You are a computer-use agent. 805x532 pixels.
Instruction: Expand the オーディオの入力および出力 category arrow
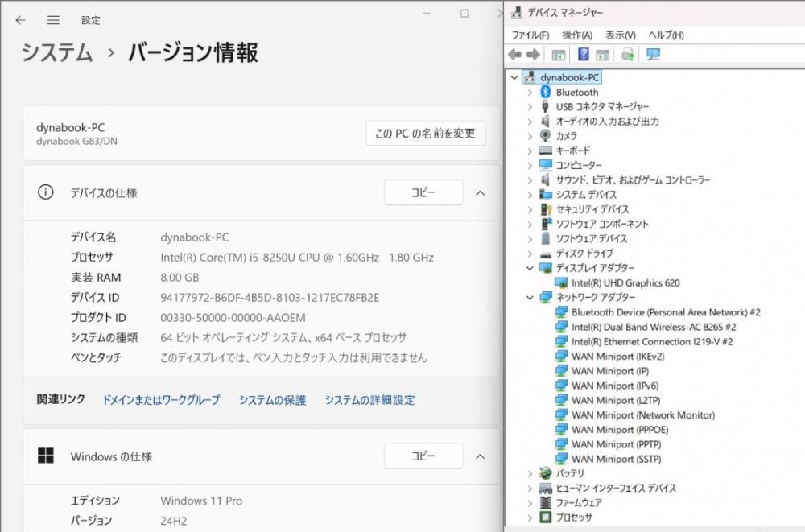[x=530, y=122]
